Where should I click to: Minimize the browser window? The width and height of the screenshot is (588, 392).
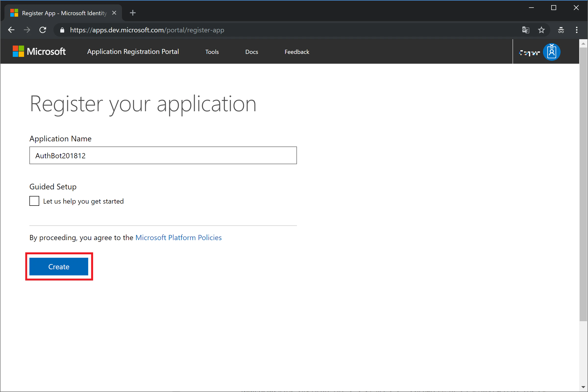pyautogui.click(x=531, y=8)
